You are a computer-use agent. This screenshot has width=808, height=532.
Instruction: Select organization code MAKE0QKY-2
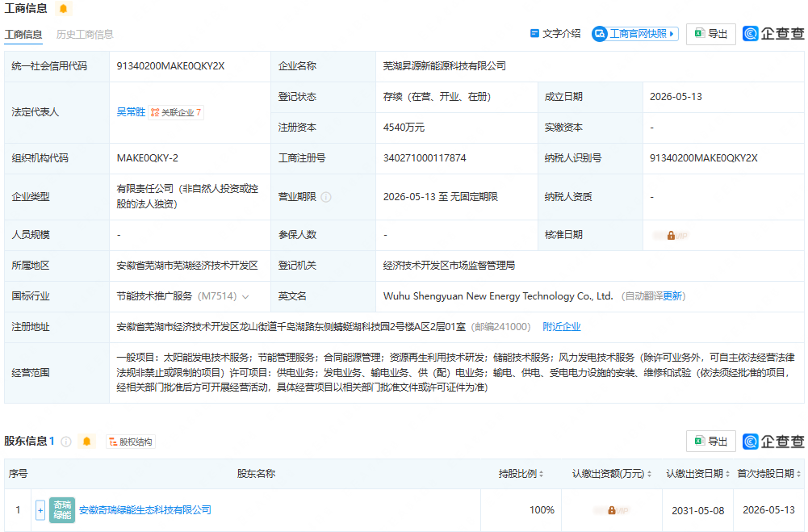148,158
